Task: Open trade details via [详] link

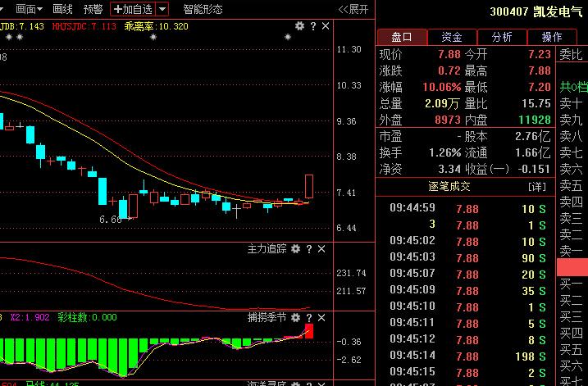Action: [537, 186]
